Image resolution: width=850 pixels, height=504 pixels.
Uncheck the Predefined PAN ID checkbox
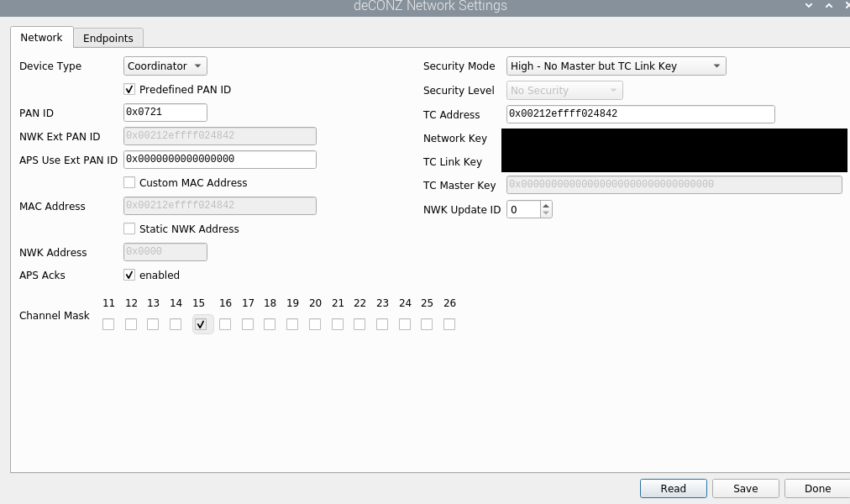click(x=129, y=89)
